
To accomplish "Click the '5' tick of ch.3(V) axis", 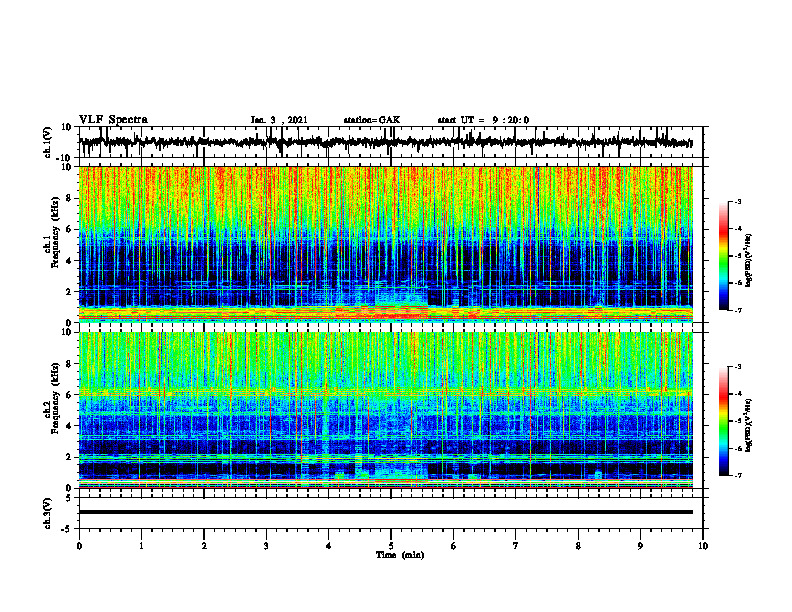I will pos(69,498).
